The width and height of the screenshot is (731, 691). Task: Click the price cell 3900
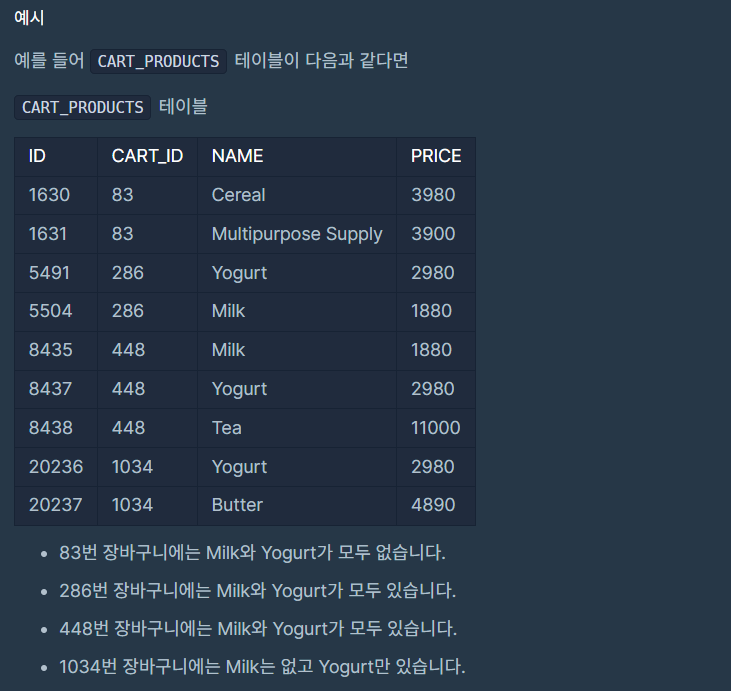436,234
